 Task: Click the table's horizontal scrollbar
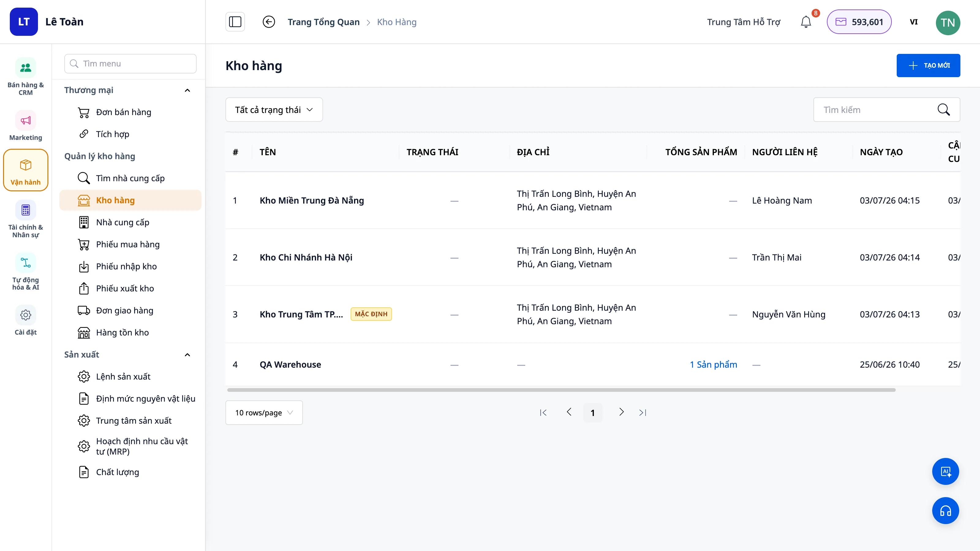coord(561,390)
